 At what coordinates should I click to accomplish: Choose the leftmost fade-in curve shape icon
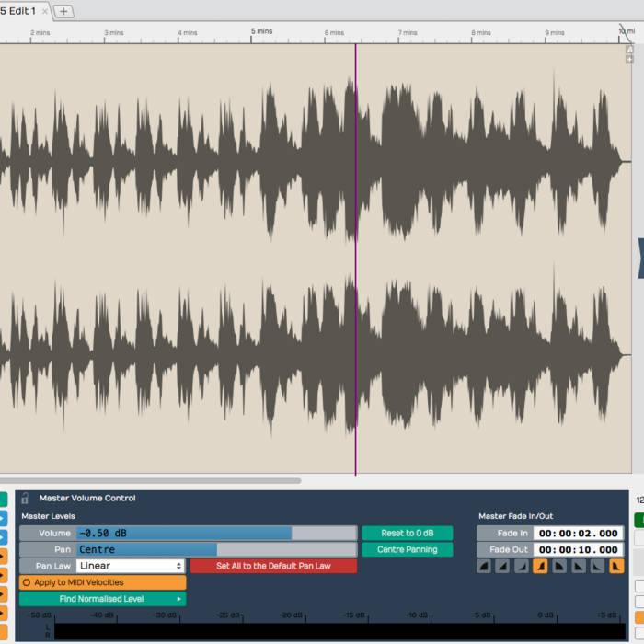[x=484, y=567]
